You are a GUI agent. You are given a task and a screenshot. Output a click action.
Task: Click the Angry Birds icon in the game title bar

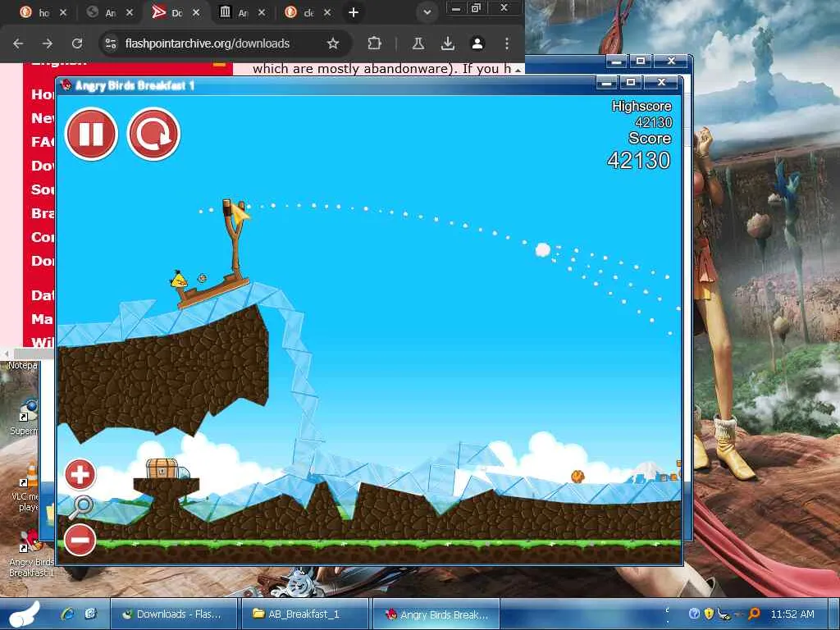pyautogui.click(x=66, y=85)
